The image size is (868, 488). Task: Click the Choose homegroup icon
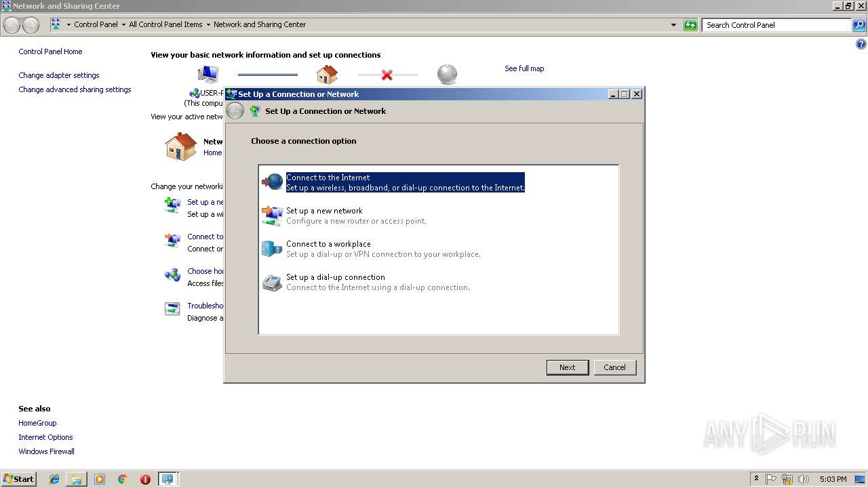point(172,274)
